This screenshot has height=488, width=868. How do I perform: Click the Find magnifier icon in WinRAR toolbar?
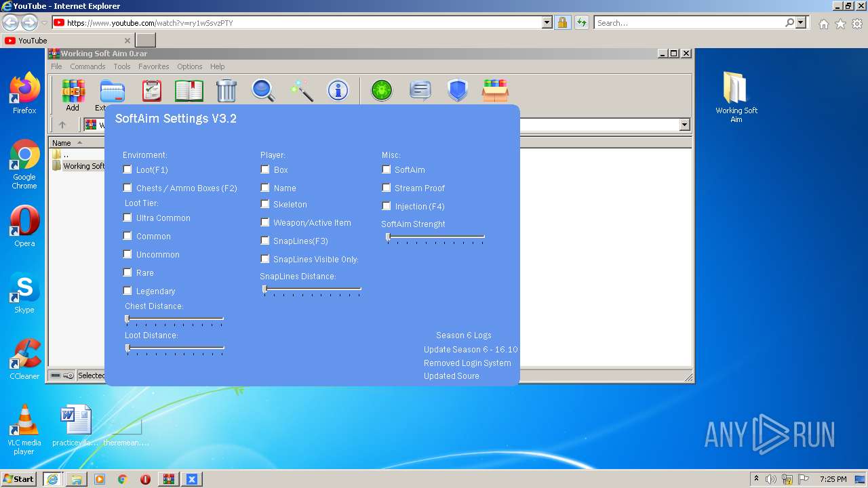coord(263,90)
